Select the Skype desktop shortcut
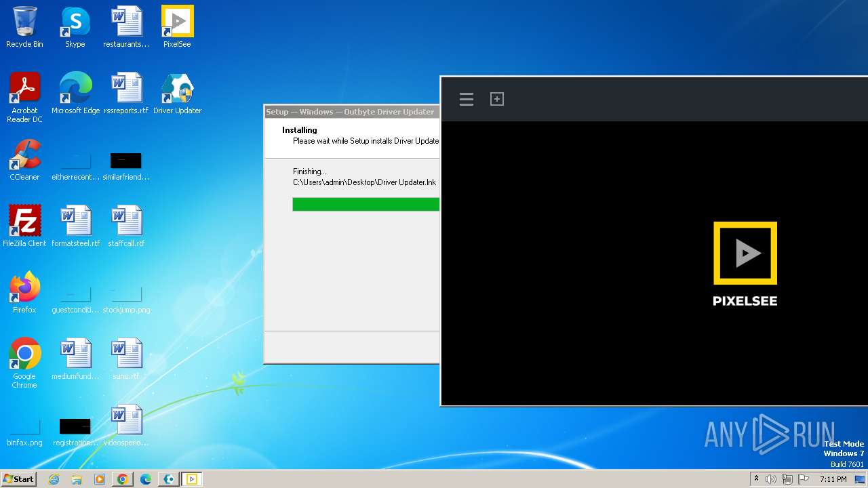 click(75, 27)
